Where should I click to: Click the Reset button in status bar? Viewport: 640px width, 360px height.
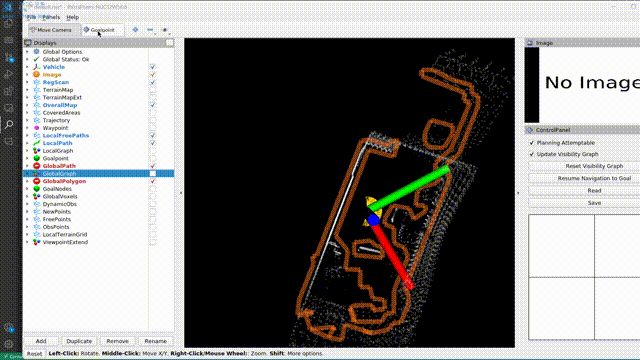(x=34, y=353)
